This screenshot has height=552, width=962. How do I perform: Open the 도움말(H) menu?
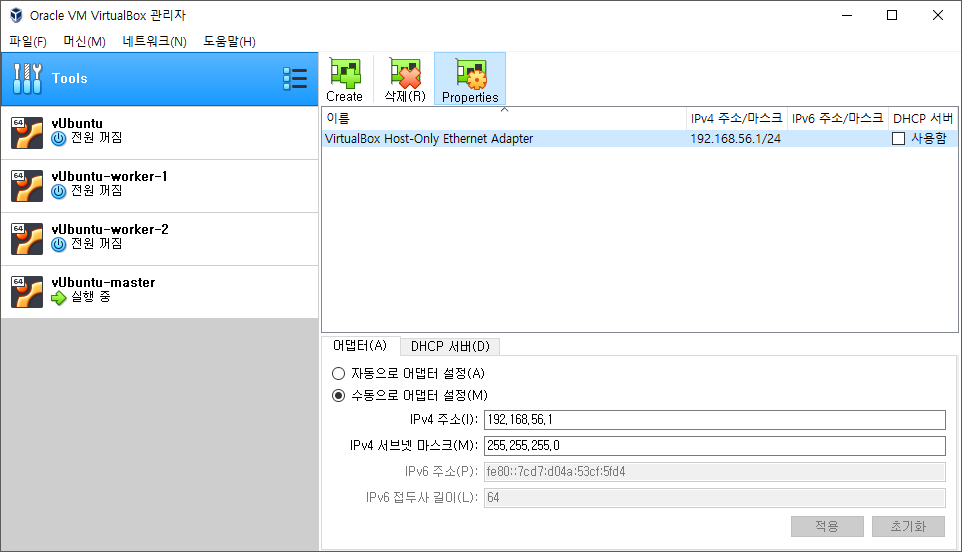pos(229,42)
